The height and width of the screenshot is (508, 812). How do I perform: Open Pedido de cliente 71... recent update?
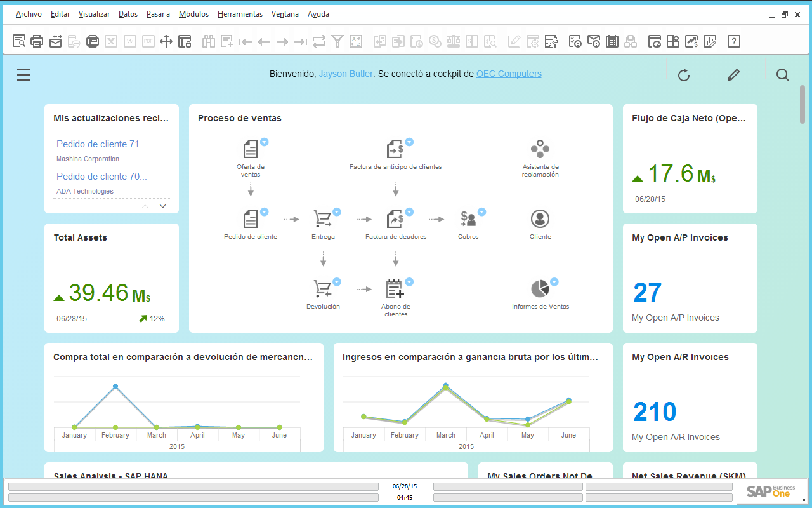click(x=101, y=144)
